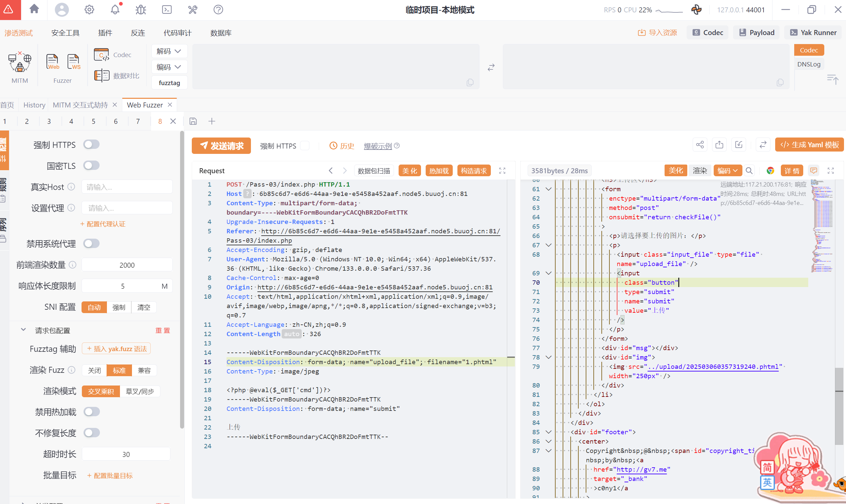Open response in Chrome browser icon
The height and width of the screenshot is (504, 846).
coord(770,171)
